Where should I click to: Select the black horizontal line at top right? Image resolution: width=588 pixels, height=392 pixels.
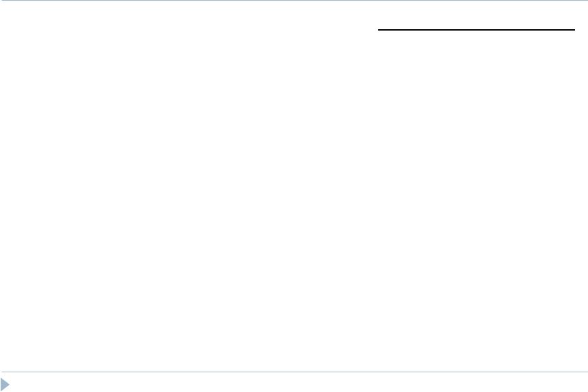point(476,30)
